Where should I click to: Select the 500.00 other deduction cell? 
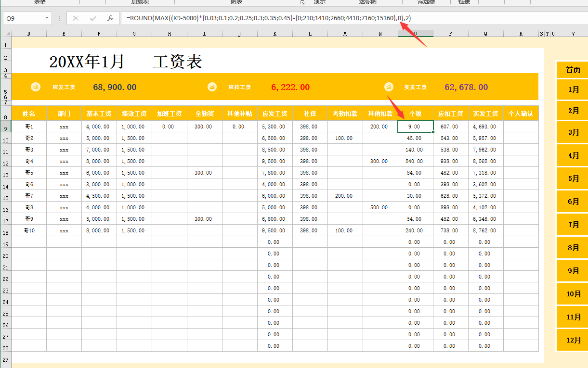coord(380,207)
